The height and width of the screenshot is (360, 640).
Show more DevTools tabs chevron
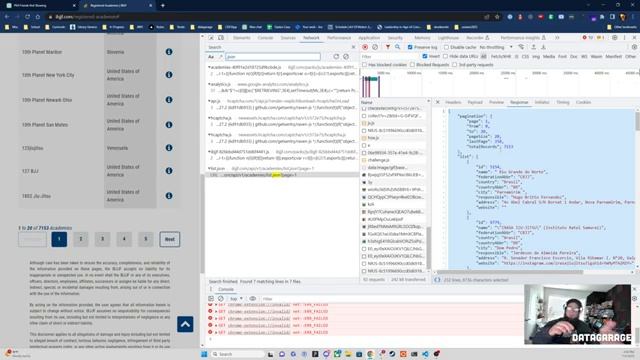(x=557, y=38)
